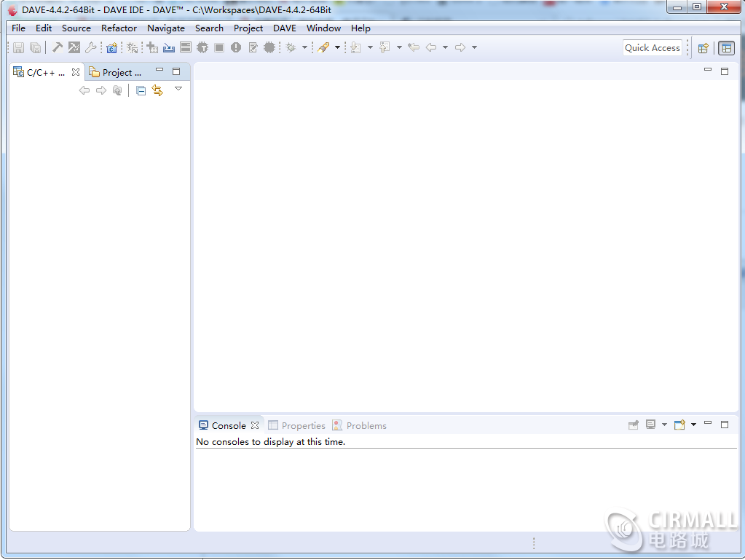Click Collapse All in C/C++ Projects panel
745x560 pixels.
141,90
